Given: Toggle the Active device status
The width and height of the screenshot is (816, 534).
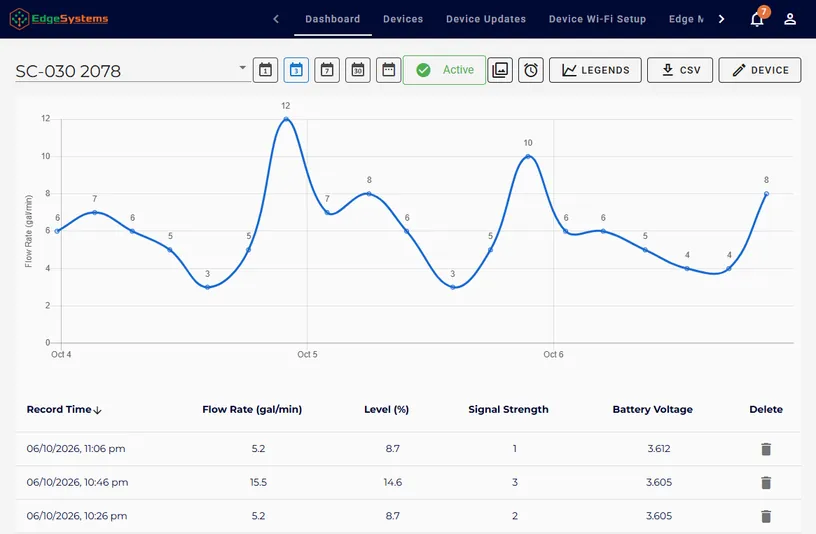Looking at the screenshot, I should pyautogui.click(x=444, y=70).
